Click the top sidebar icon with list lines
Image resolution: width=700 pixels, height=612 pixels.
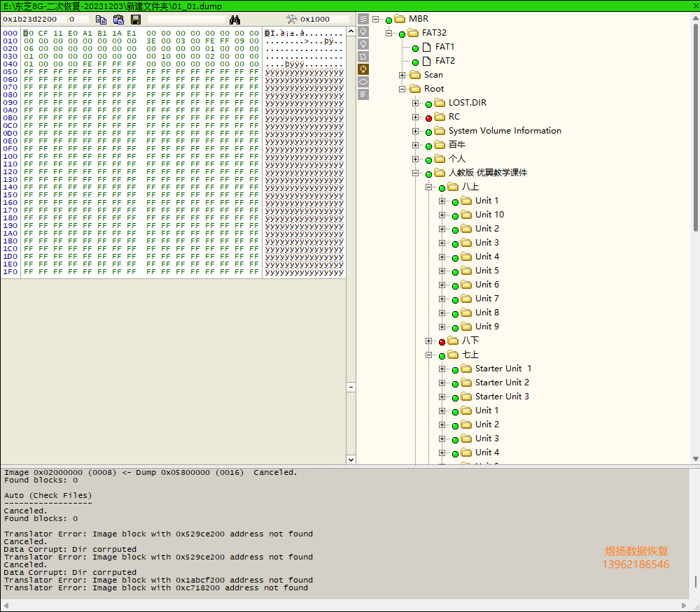pyautogui.click(x=363, y=19)
